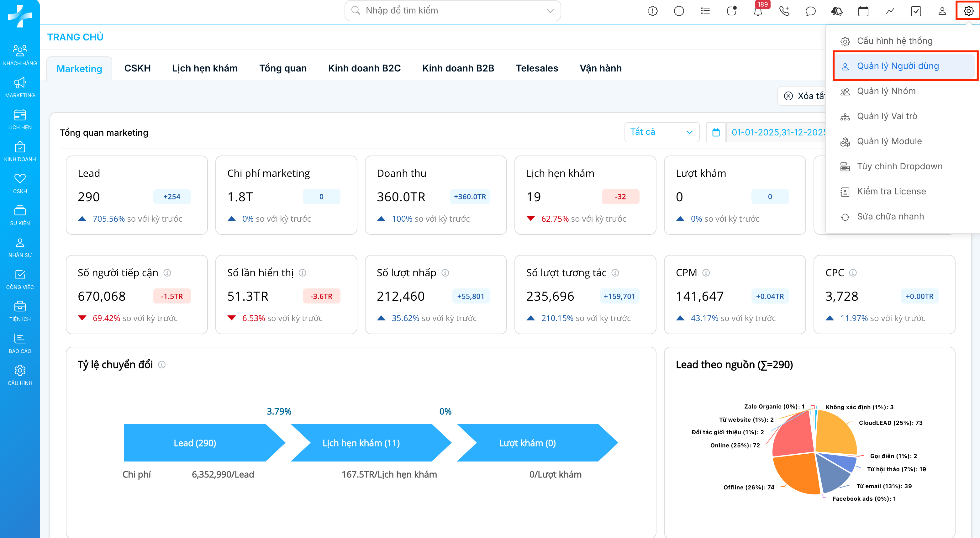Select Quản lý Nhóm menu entry
The image size is (980, 538).
(x=886, y=91)
